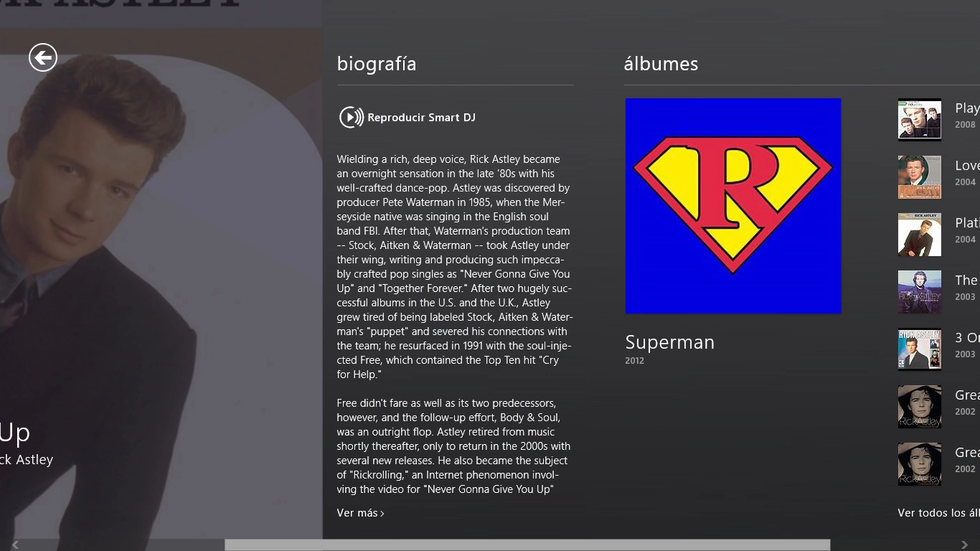Open the Superman album cover
This screenshot has height=551, width=980.
tap(732, 206)
